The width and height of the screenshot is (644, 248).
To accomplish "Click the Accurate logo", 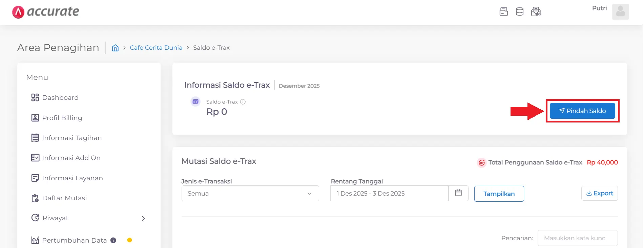I will click(x=45, y=12).
